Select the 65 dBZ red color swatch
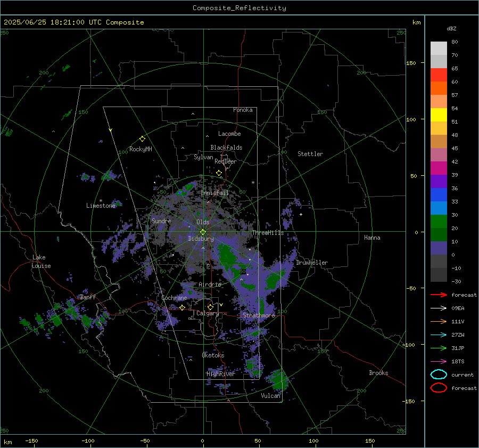Screen dimensions: 479x448 439,75
